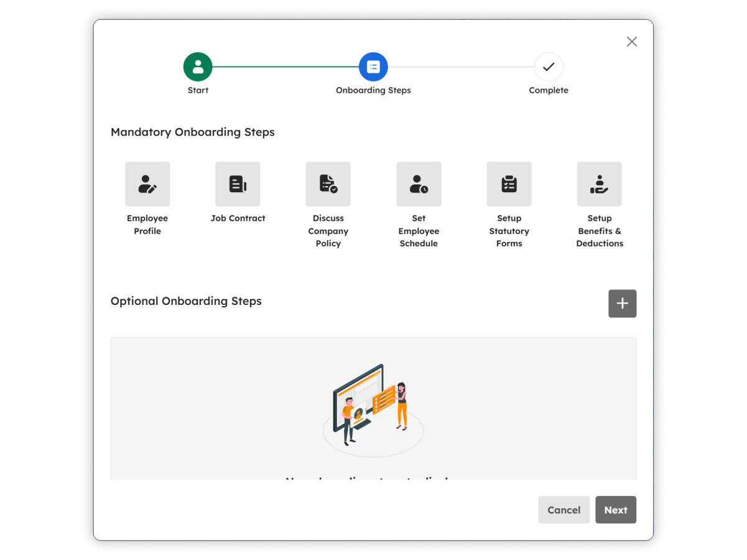Click the 'Set Employee Schedule' caption

[x=419, y=231]
